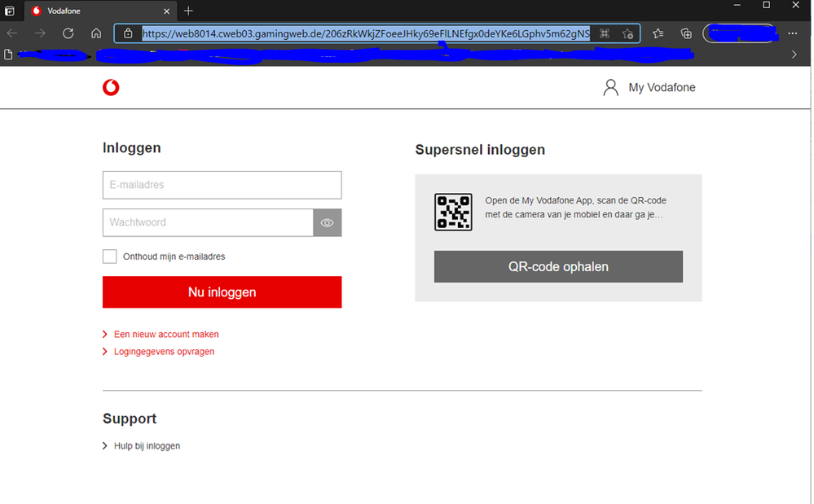Select the URL in the address bar

coord(366,33)
